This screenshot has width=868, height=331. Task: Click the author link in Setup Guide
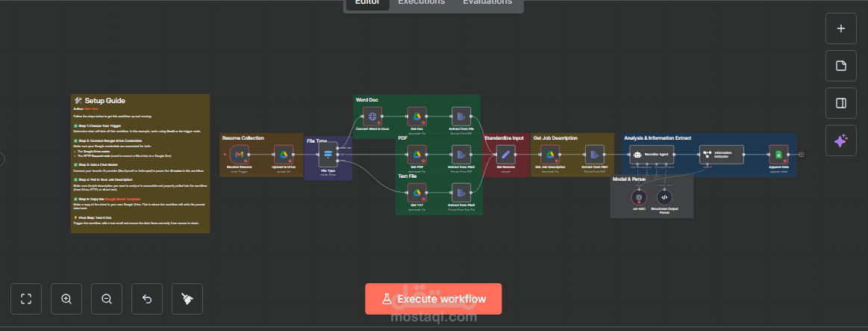[x=91, y=109]
